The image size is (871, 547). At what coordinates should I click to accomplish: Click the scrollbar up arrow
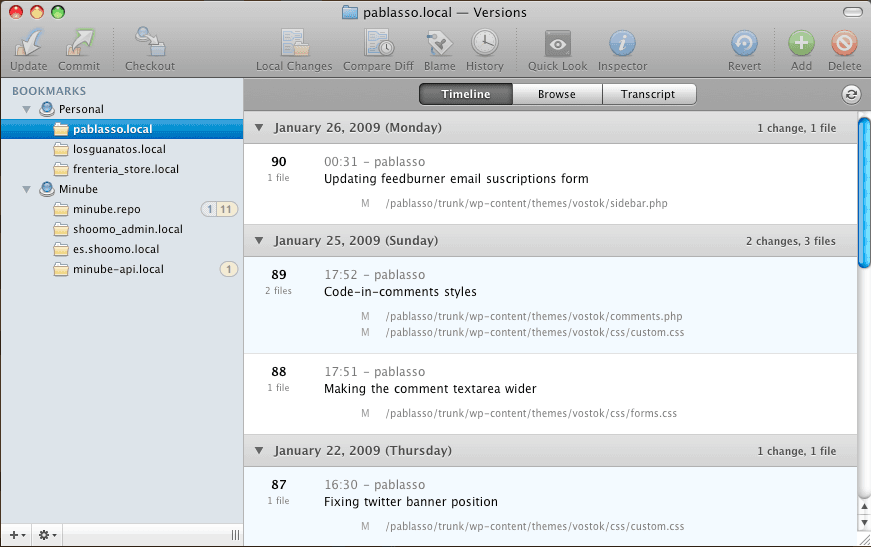point(864,506)
